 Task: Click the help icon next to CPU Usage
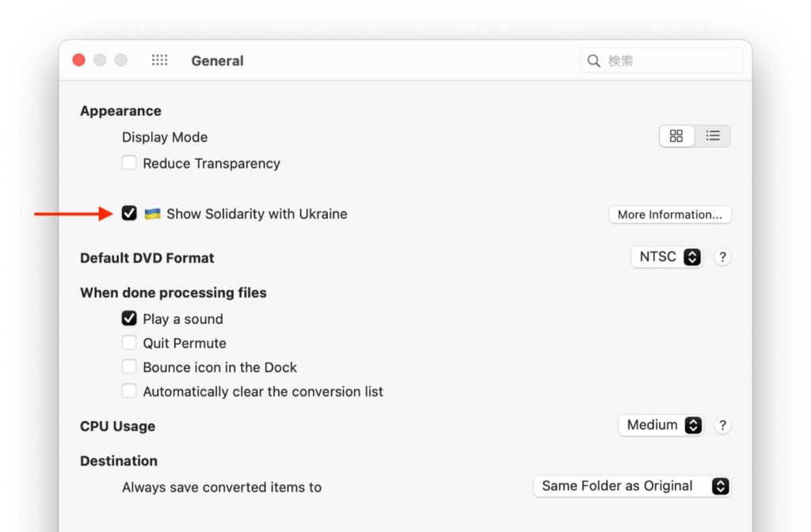click(722, 425)
